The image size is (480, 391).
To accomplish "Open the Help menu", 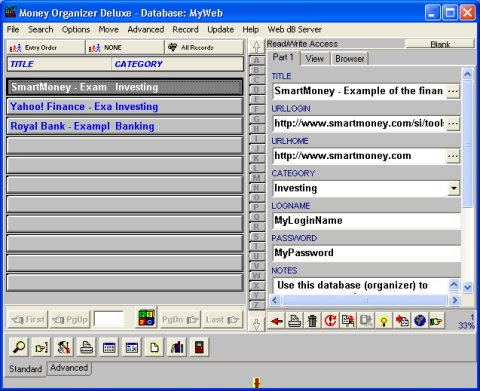I will (x=250, y=29).
